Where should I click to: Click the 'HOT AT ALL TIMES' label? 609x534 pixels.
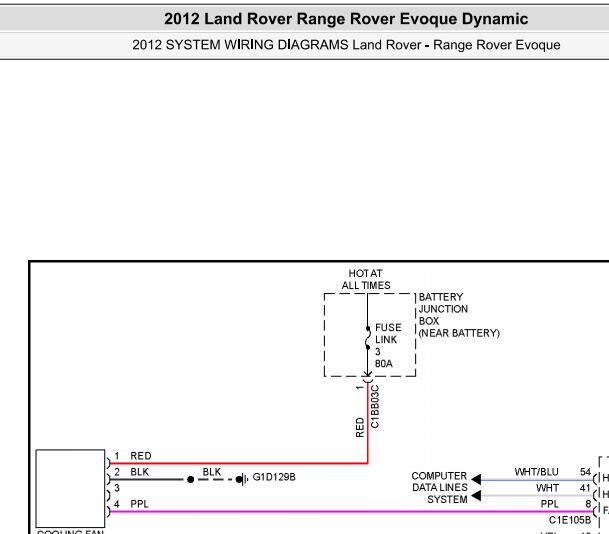tap(365, 279)
